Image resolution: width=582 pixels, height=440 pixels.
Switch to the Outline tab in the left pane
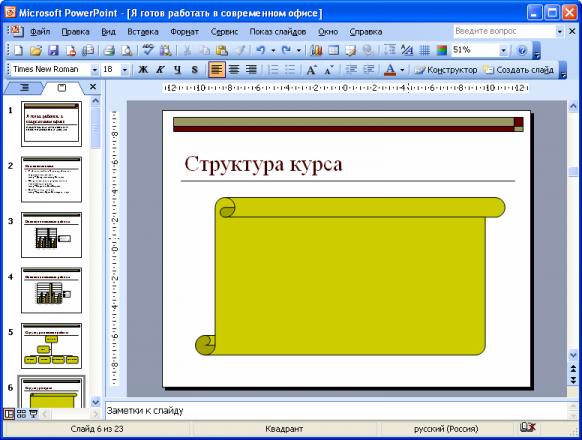point(24,88)
